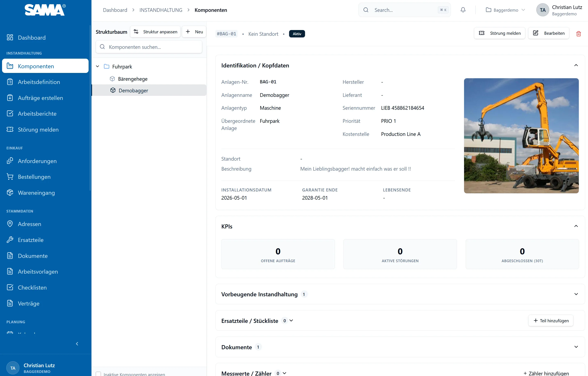Click the Arbeitsvorlagen icon
Screen dimensions: 588x376
[x=10, y=271]
